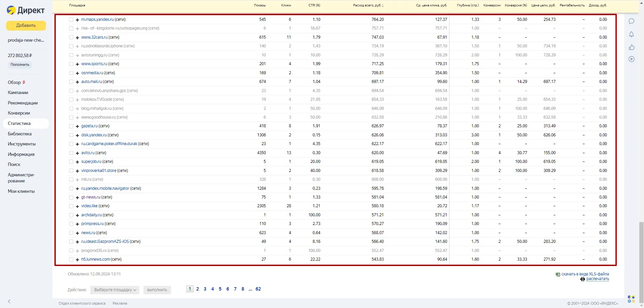Tick the checkbox for m.maps.yandex.ru row
The image size is (644, 308).
coord(71,20)
